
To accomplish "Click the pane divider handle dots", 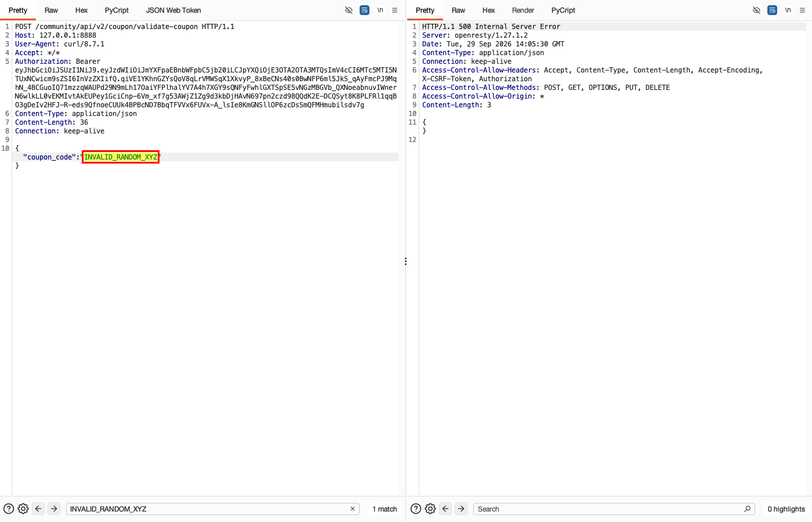I will (x=405, y=262).
